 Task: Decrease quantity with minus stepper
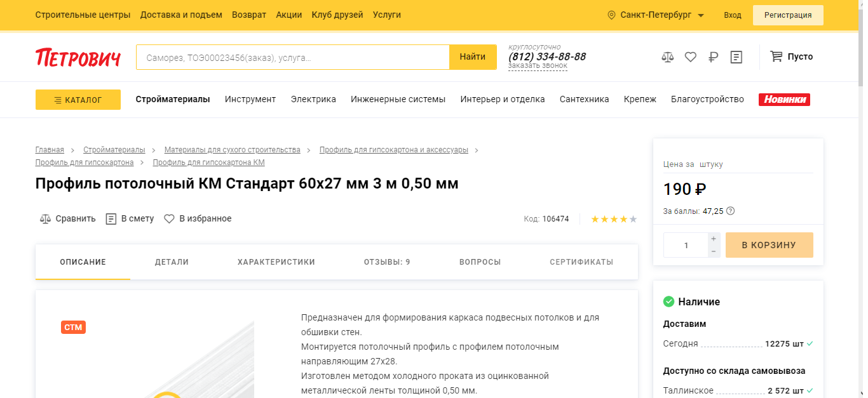point(714,251)
